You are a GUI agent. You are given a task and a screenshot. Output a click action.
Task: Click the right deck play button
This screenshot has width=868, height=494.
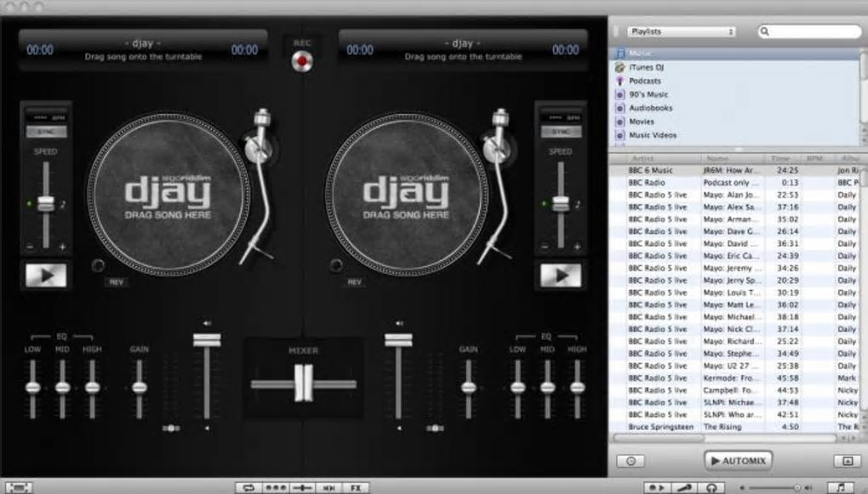click(560, 275)
